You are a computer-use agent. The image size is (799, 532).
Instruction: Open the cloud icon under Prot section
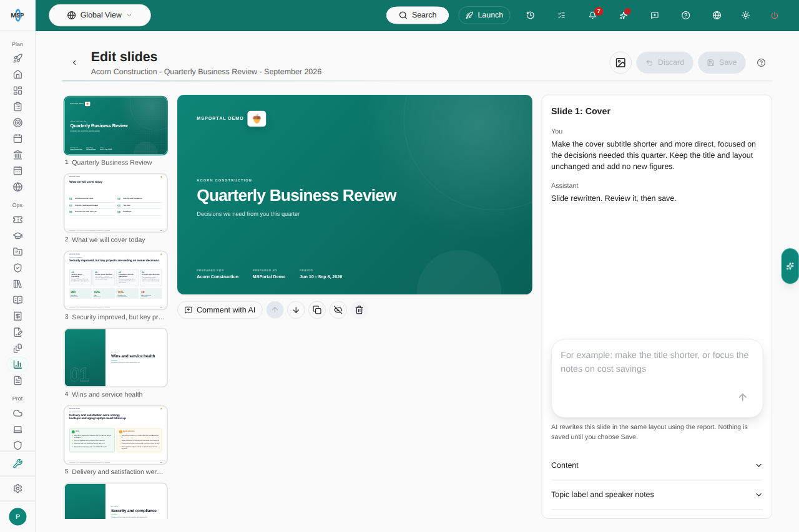[17, 413]
